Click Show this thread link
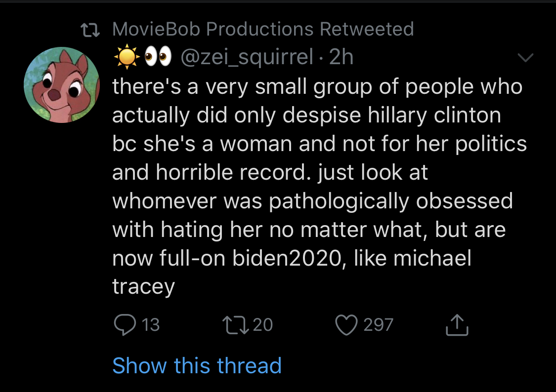 [x=197, y=365]
